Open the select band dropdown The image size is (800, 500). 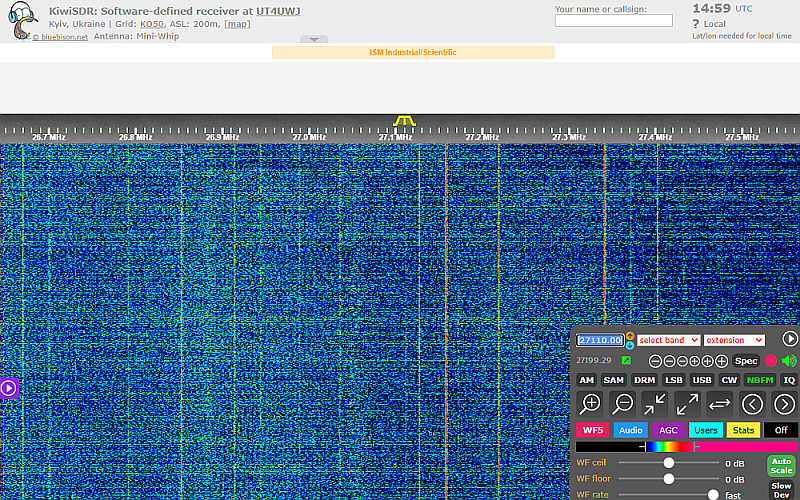point(669,340)
